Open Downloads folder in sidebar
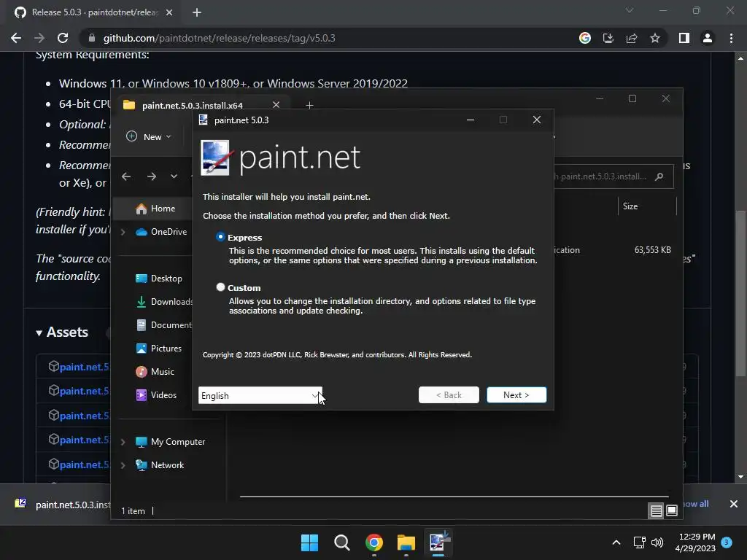Screen dimensions: 747x560 click(x=164, y=302)
